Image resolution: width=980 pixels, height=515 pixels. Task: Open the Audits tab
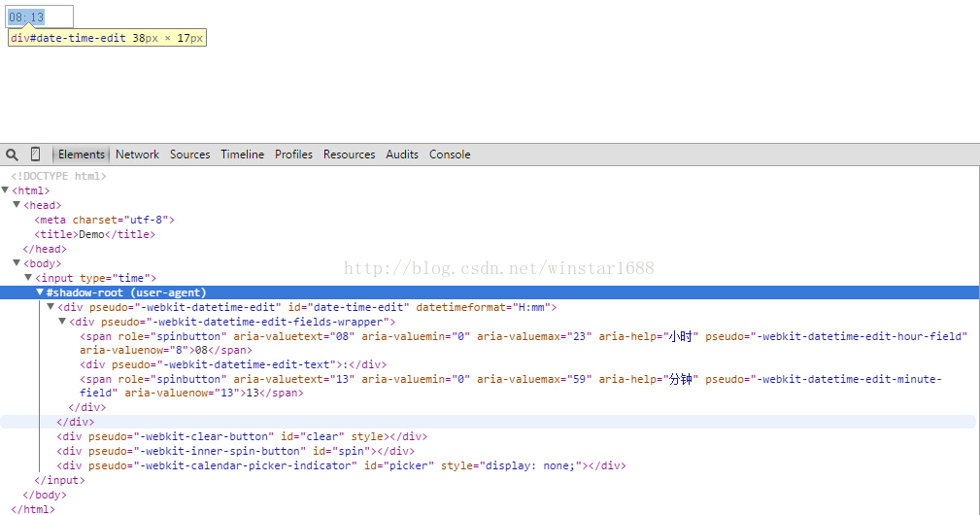pyautogui.click(x=402, y=154)
